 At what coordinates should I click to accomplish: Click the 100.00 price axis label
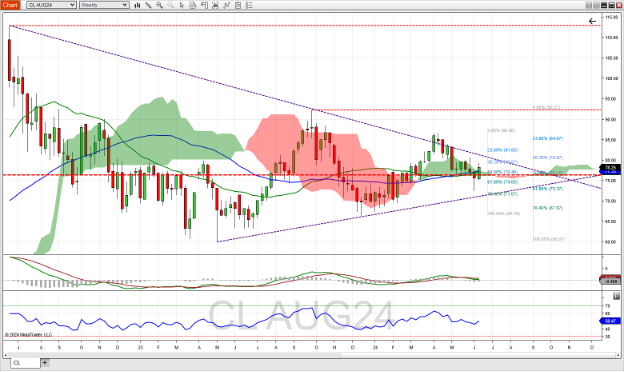click(x=611, y=78)
